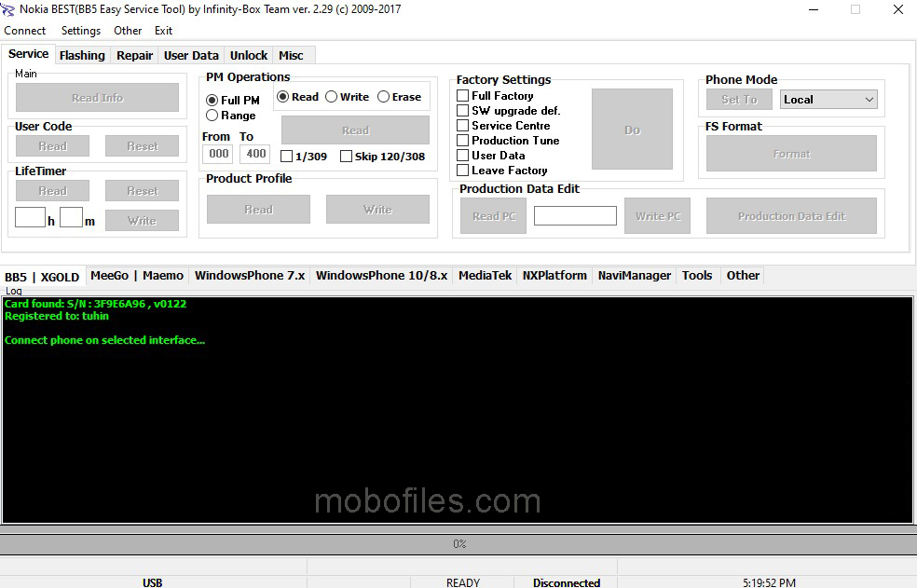Click the Production Data text input field
917x588 pixels.
coord(575,216)
